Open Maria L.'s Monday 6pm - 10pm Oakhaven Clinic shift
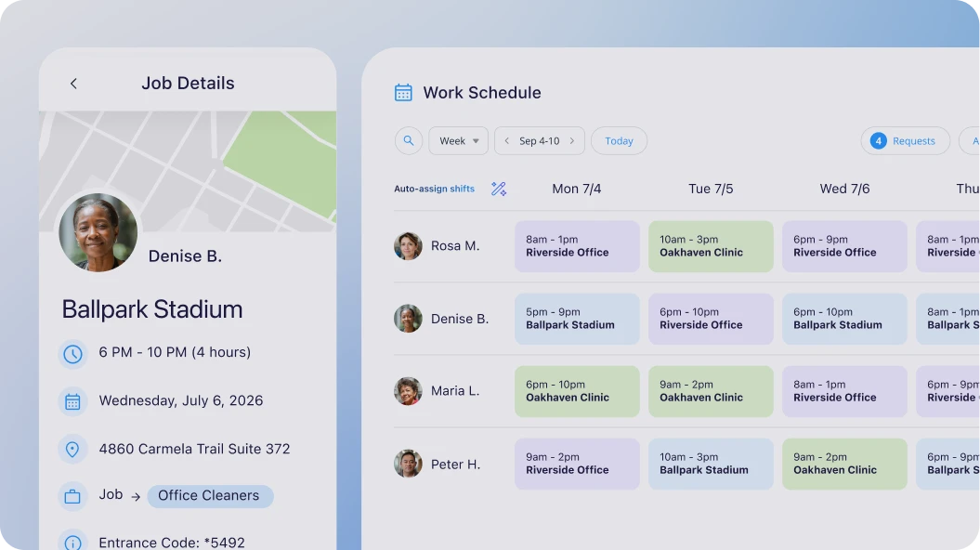The image size is (980, 550). click(577, 391)
